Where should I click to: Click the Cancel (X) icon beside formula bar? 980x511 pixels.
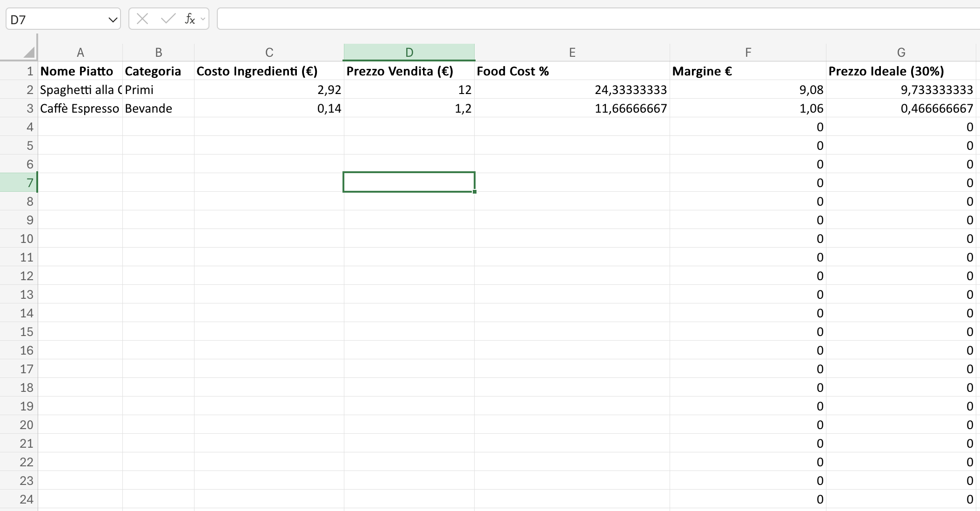[142, 19]
